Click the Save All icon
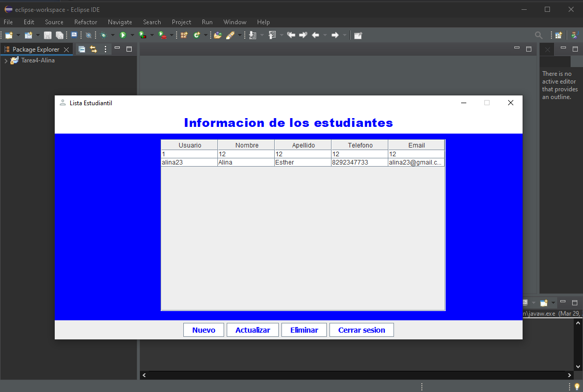583x392 pixels. coord(60,35)
